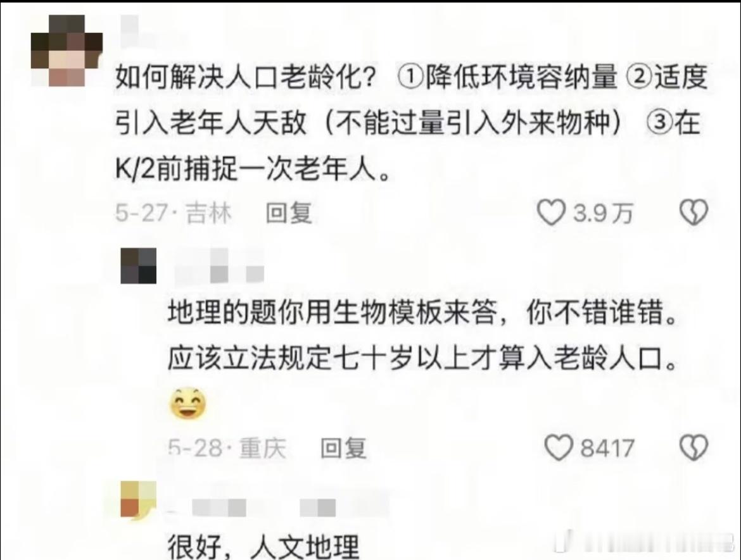The width and height of the screenshot is (741, 560).
Task: Tap the heart icon next to 8417
Action: point(559,447)
